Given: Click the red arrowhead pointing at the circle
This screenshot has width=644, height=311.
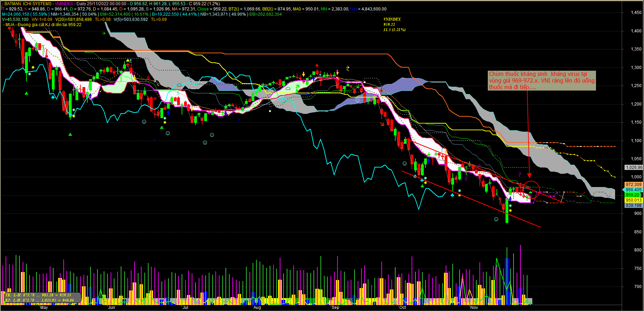Looking at the screenshot, I should pyautogui.click(x=529, y=175).
